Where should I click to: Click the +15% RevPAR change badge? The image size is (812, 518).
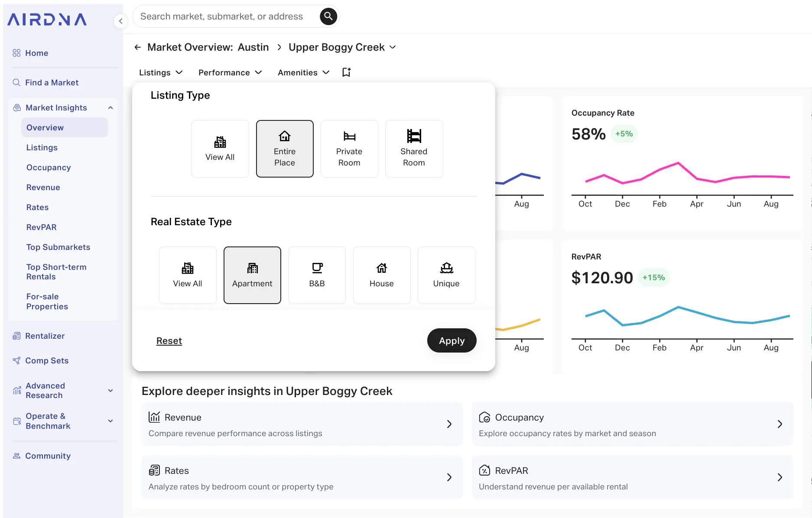[x=653, y=278]
